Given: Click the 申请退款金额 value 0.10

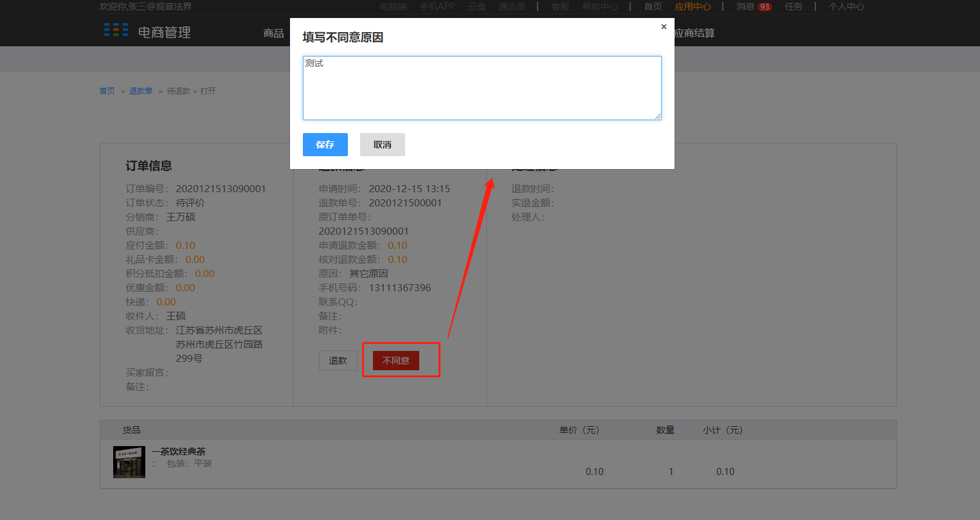Looking at the screenshot, I should click(397, 246).
